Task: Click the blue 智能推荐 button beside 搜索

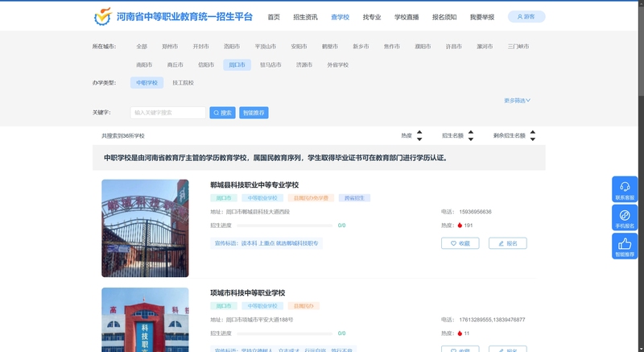Action: (x=254, y=113)
